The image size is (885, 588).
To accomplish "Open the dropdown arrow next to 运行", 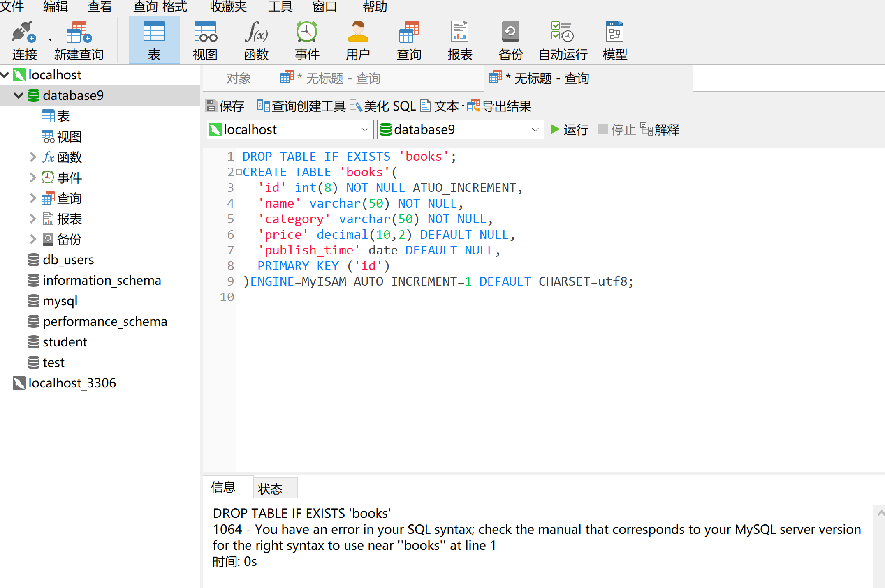I will click(593, 130).
